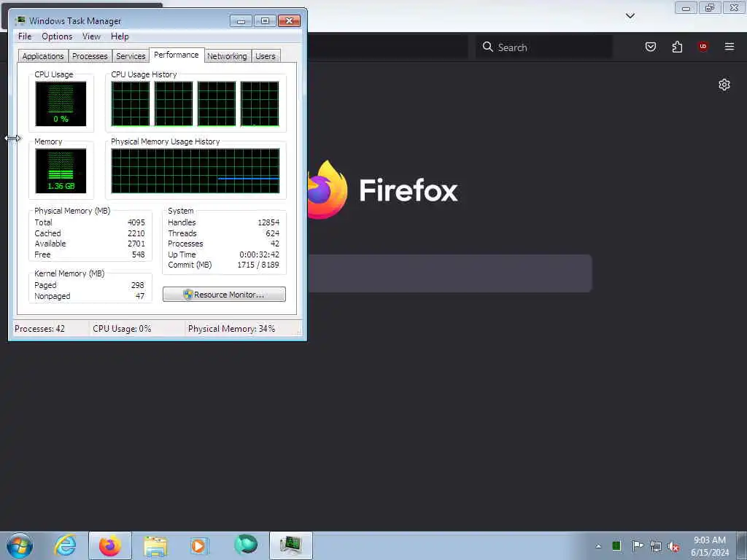Click the Available memory value 2701
Screen dimensions: 747x560
click(136, 244)
